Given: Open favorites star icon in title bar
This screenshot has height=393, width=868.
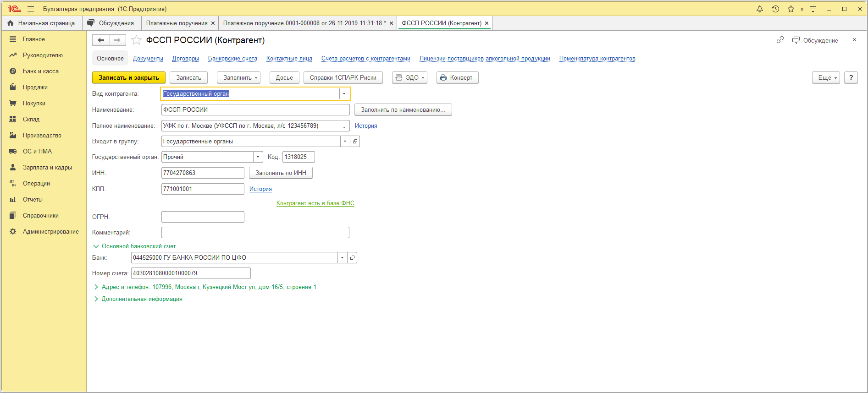Looking at the screenshot, I should click(x=791, y=9).
